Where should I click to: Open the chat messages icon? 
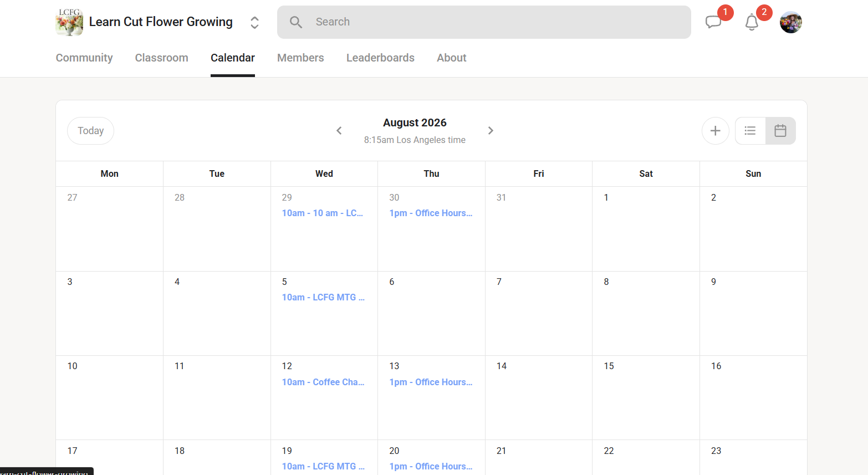click(713, 22)
